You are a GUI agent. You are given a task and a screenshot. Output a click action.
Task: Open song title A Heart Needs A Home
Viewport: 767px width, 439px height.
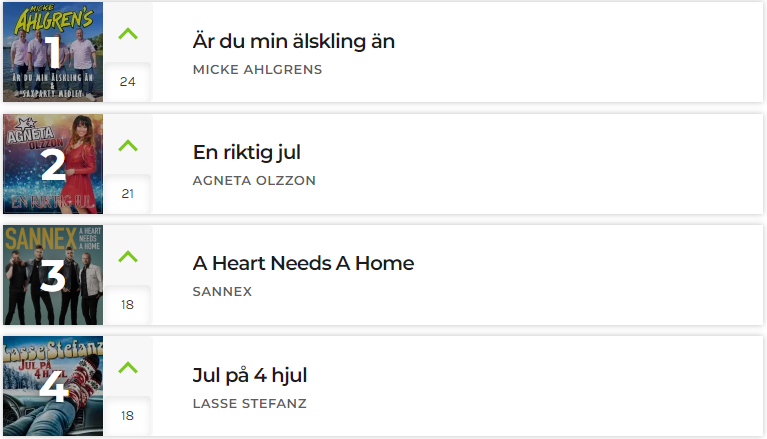click(303, 263)
